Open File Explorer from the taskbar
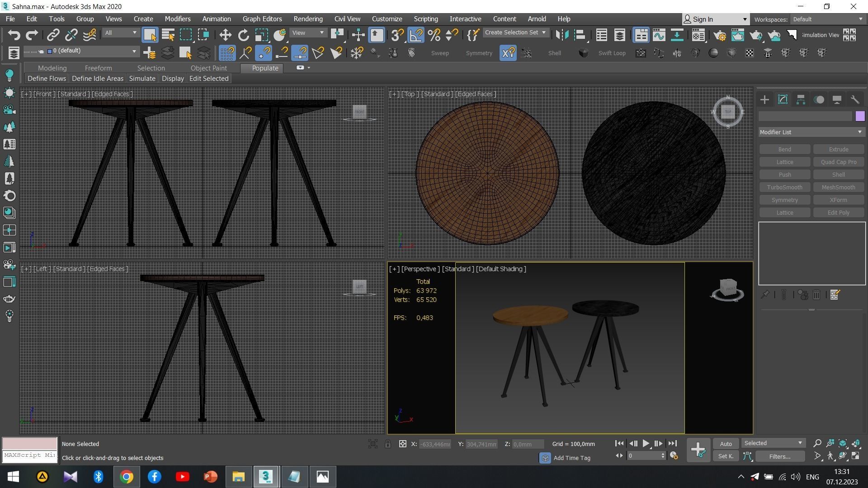The image size is (868, 488). 238,477
